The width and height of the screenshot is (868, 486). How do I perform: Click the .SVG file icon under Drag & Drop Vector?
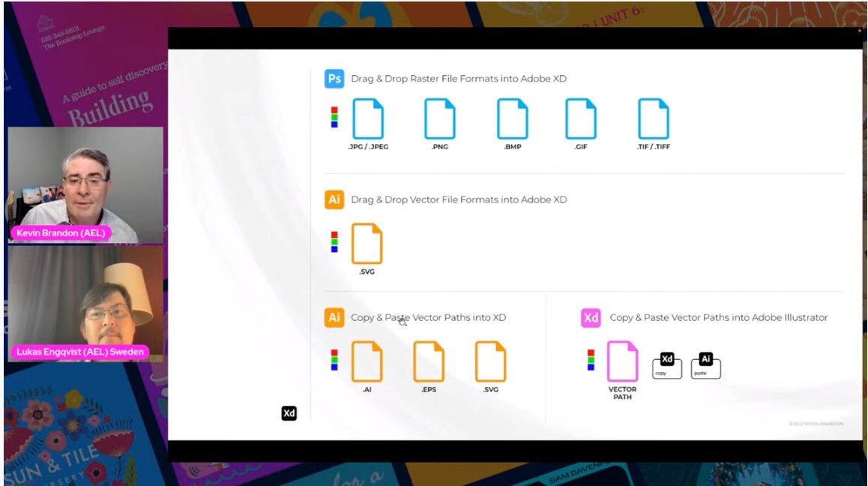[367, 243]
